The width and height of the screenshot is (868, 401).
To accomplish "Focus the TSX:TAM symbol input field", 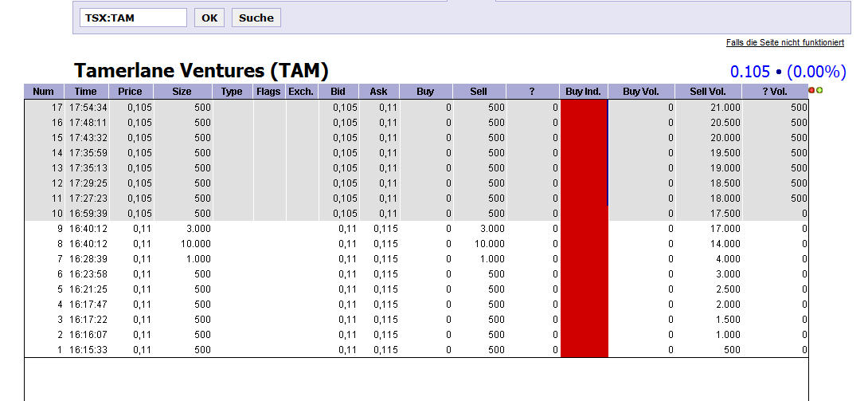I will tap(133, 18).
